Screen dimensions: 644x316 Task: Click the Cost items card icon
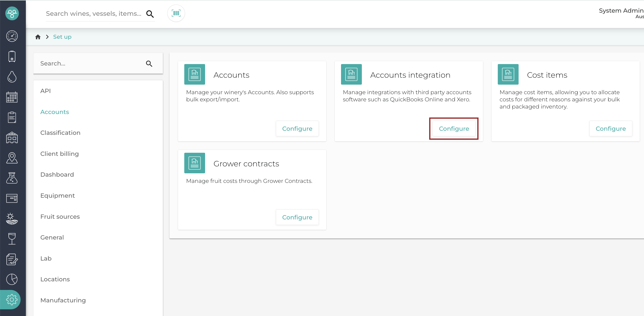(x=508, y=74)
